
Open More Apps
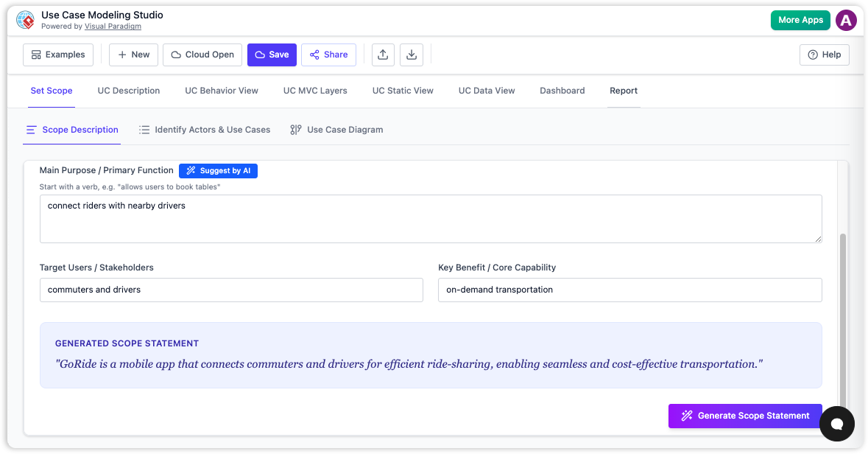[800, 20]
